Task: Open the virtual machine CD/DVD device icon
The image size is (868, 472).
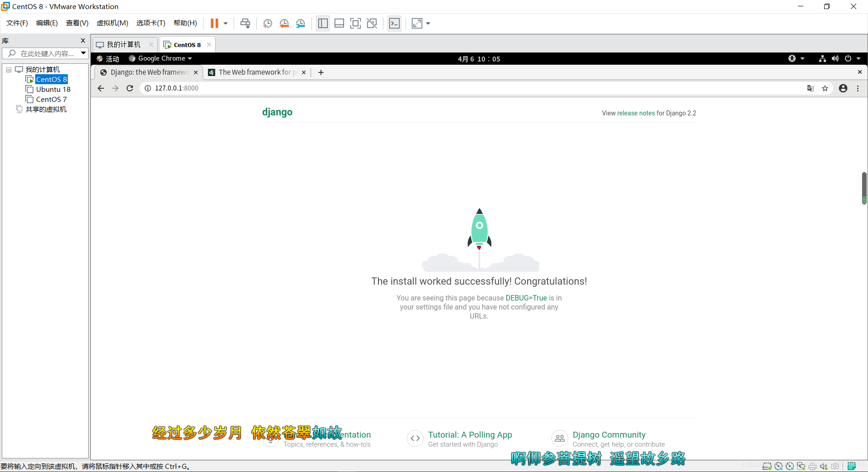Action: 778,466
